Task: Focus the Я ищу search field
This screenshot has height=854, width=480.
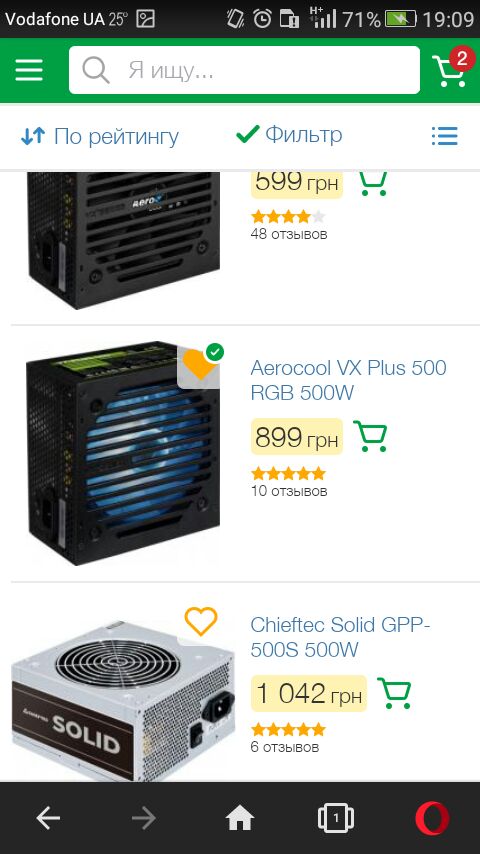Action: point(244,70)
